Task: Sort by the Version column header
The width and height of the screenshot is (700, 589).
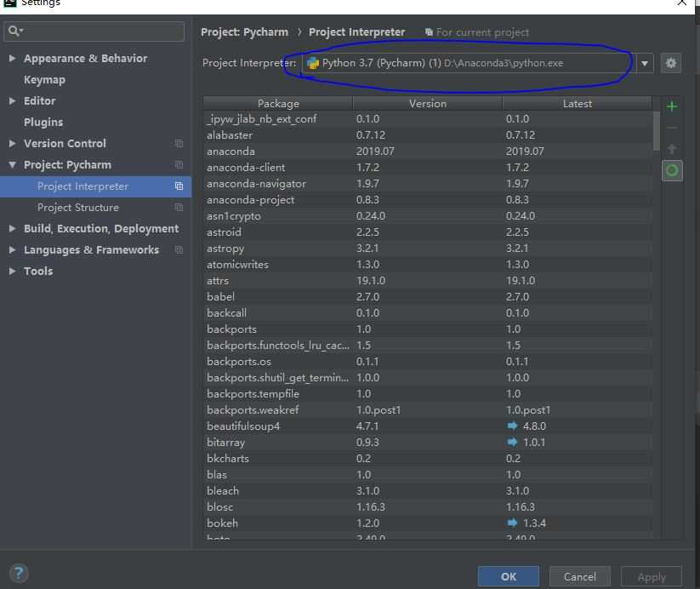Action: (428, 104)
